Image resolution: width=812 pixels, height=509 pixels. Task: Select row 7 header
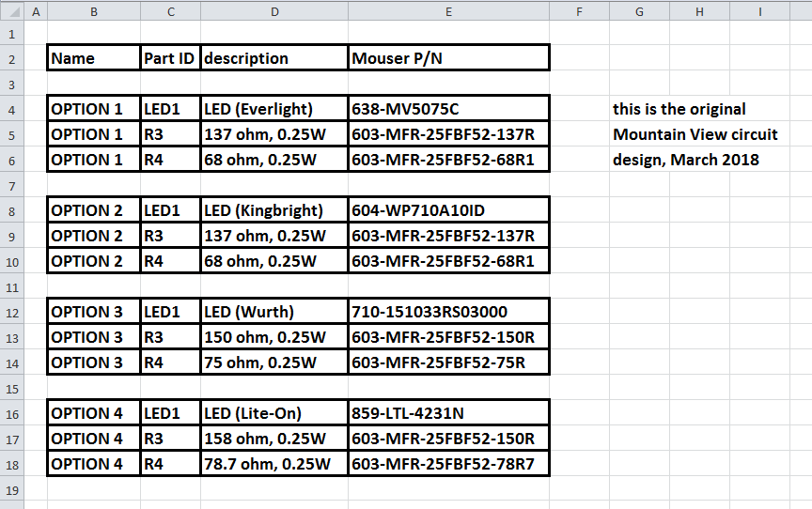coord(12,186)
